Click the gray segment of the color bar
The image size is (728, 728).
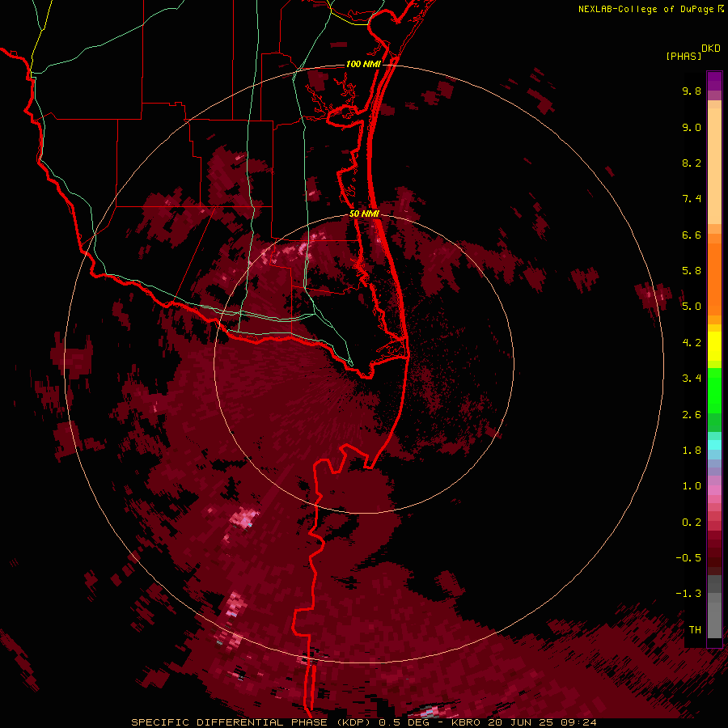click(714, 606)
